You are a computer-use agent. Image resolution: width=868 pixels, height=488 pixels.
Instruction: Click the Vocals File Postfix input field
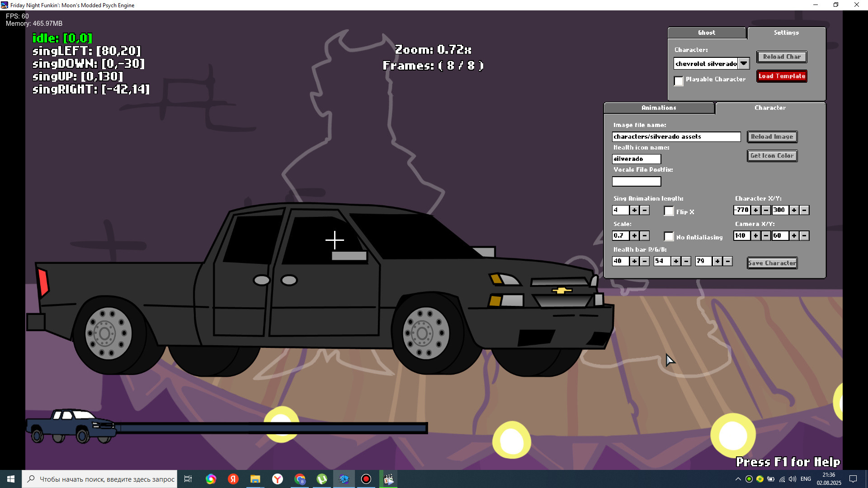tap(636, 181)
